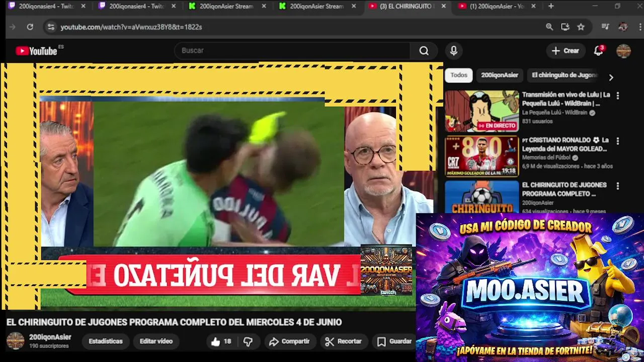Screen dimensions: 644x362
Task: Open options menu for Cristiano Ronaldo video
Action: pyautogui.click(x=618, y=141)
